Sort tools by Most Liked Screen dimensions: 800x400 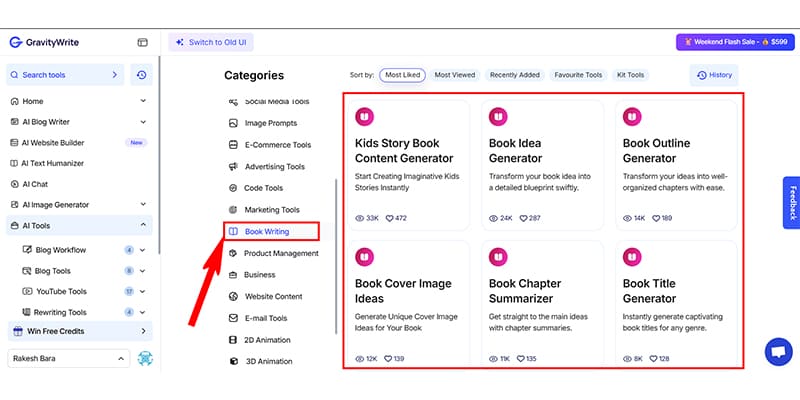pos(403,75)
